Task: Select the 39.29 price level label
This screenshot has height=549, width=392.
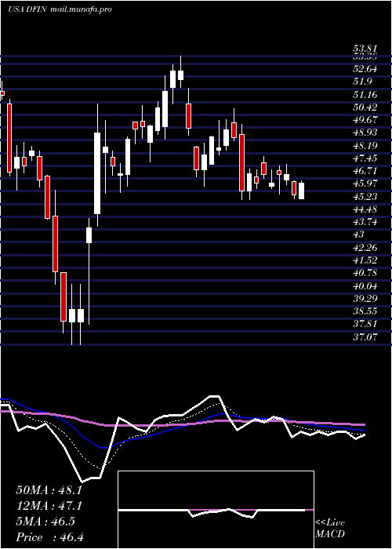Action: [365, 299]
